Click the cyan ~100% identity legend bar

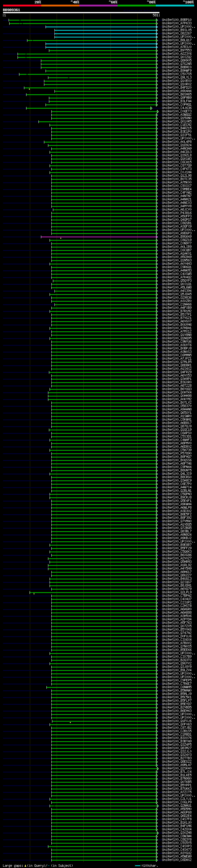[x=175, y=6]
